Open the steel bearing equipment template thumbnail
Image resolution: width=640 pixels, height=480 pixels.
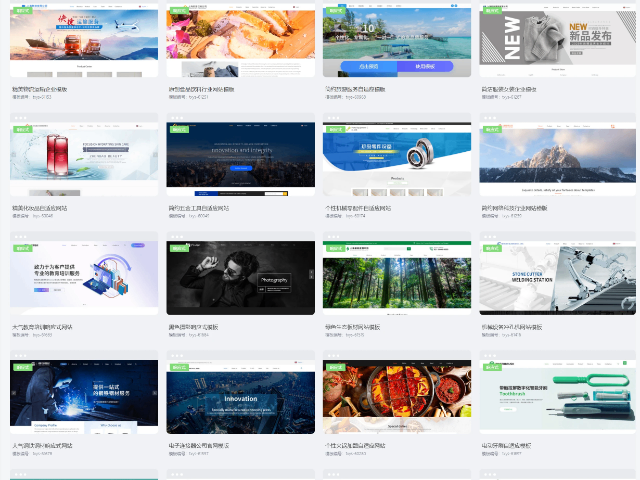coord(397,160)
